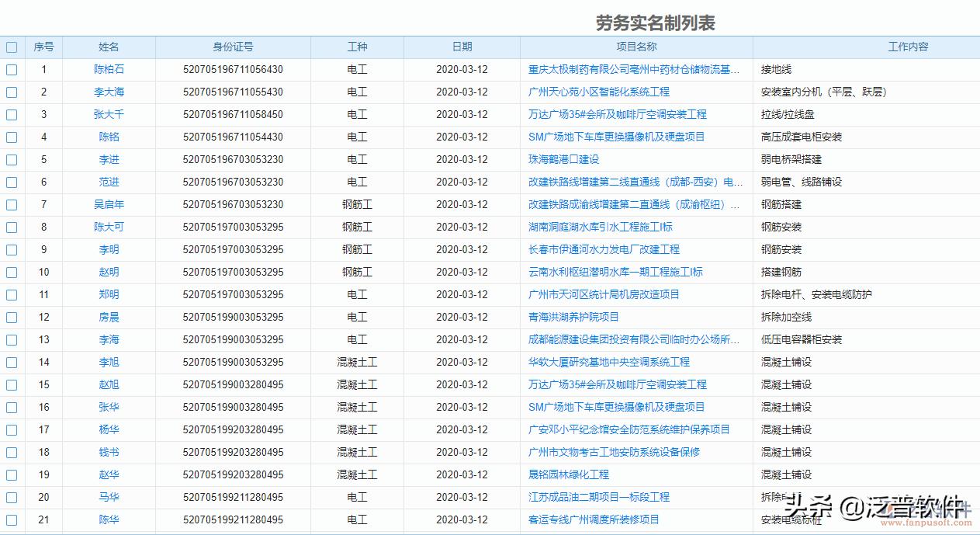Tick the checkbox next to 马华
The width and height of the screenshot is (980, 535).
coord(12,497)
